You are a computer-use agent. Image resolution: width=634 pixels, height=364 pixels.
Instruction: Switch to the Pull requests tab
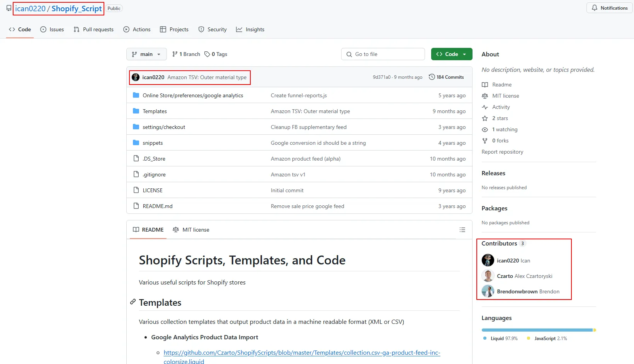(x=93, y=29)
